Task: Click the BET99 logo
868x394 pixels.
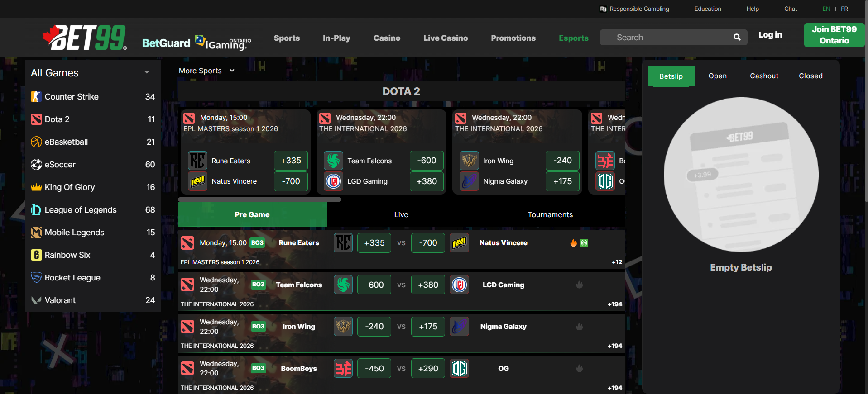Action: coord(84,38)
